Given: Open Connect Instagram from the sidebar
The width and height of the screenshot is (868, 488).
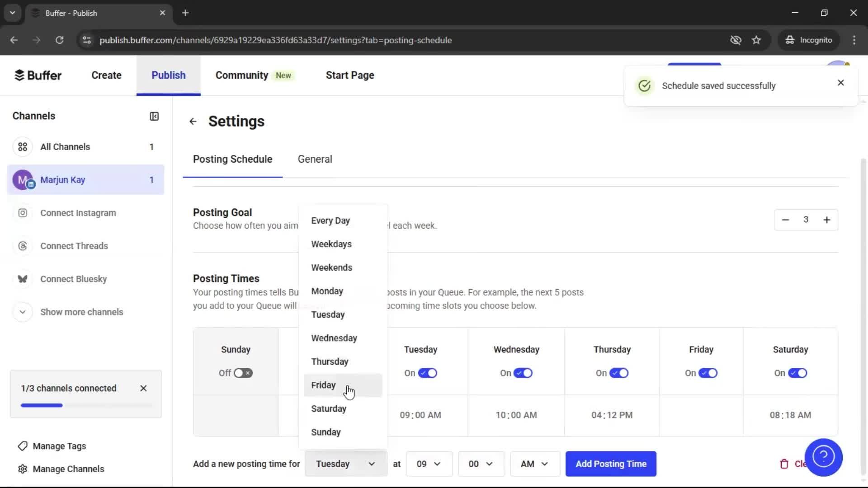Looking at the screenshot, I should tap(78, 213).
